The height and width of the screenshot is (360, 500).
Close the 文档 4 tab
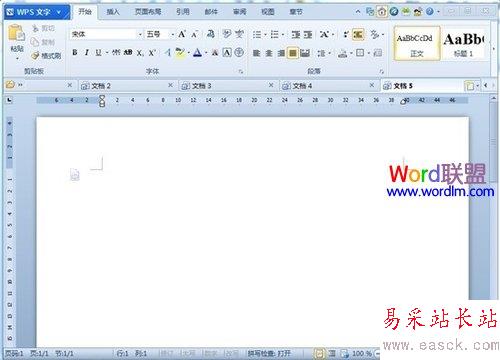tap(372, 85)
